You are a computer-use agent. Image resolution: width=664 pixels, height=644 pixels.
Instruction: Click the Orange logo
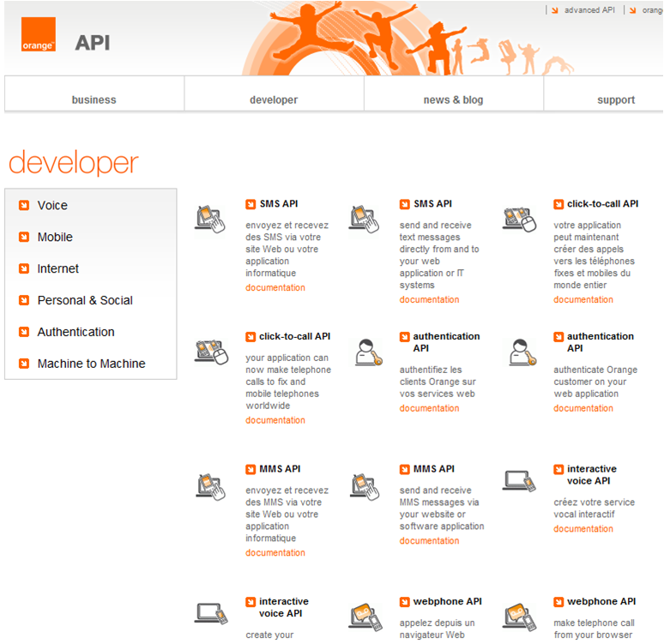point(39,34)
